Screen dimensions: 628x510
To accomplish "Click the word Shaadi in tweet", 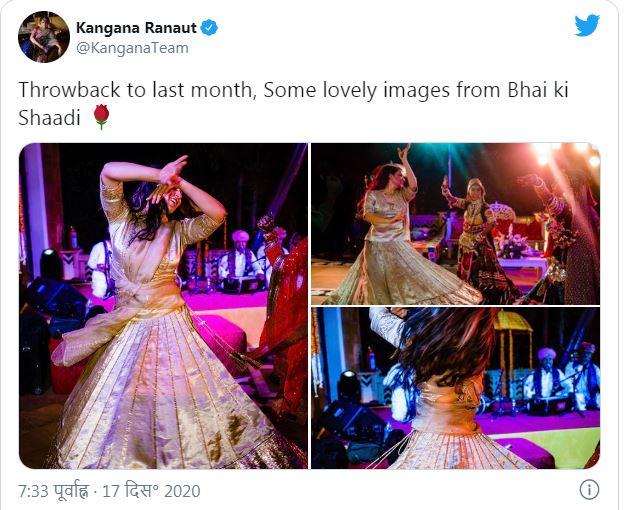I will [50, 118].
